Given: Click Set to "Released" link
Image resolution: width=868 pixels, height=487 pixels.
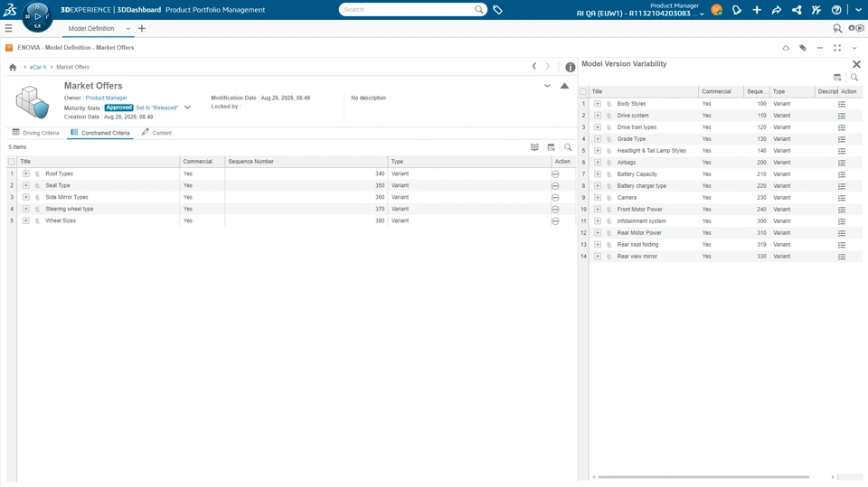Looking at the screenshot, I should tap(157, 108).
